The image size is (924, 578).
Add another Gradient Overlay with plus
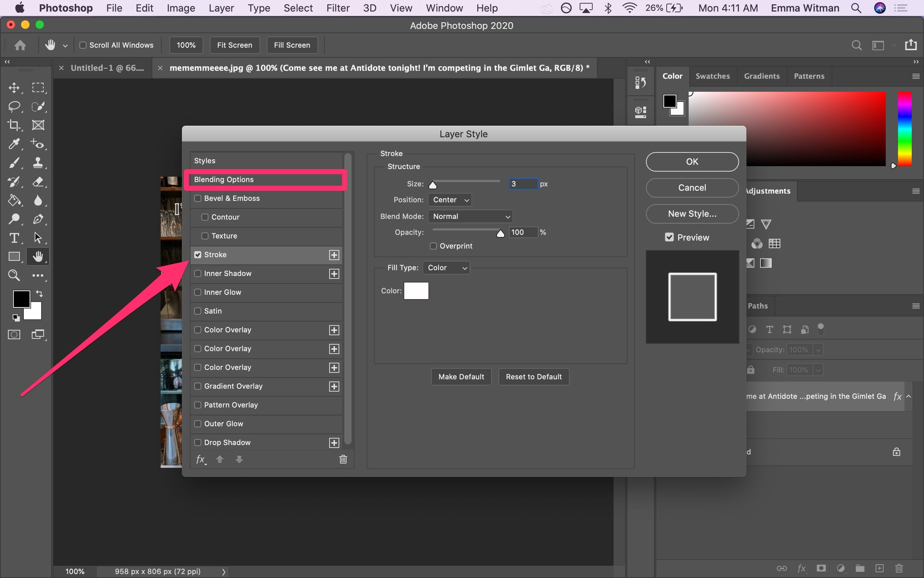coord(334,387)
